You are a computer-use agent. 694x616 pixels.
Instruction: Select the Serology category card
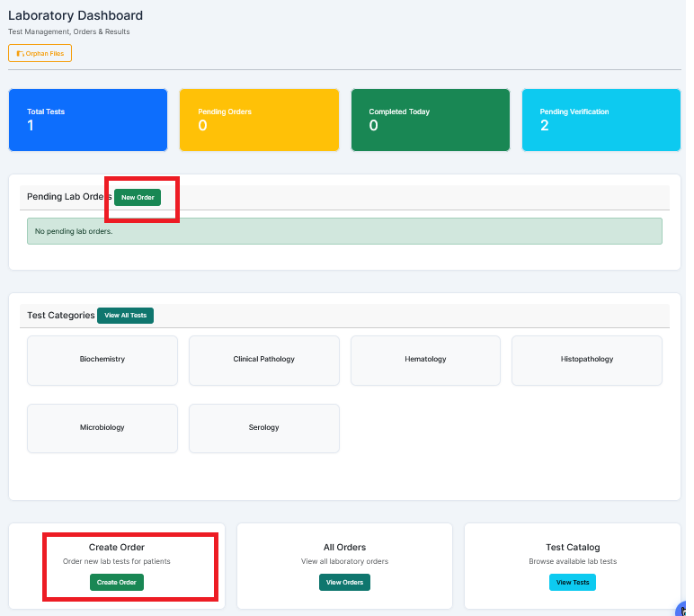264,428
